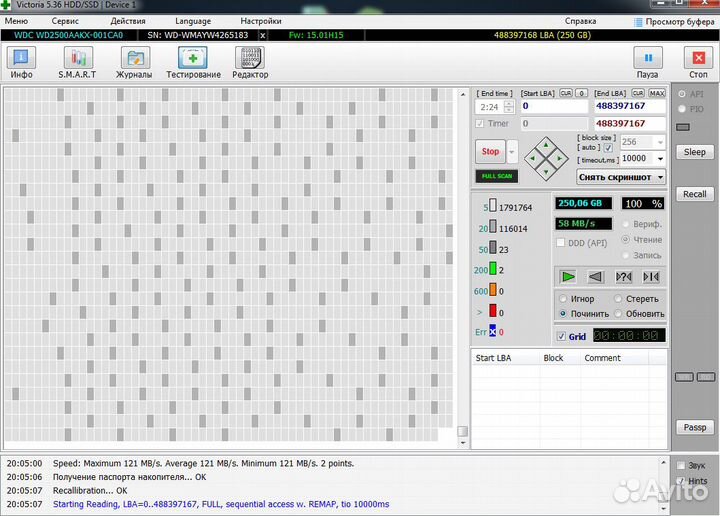Image resolution: width=720 pixels, height=516 pixels.
Task: Open the timeout ms dropdown
Action: tap(660, 159)
